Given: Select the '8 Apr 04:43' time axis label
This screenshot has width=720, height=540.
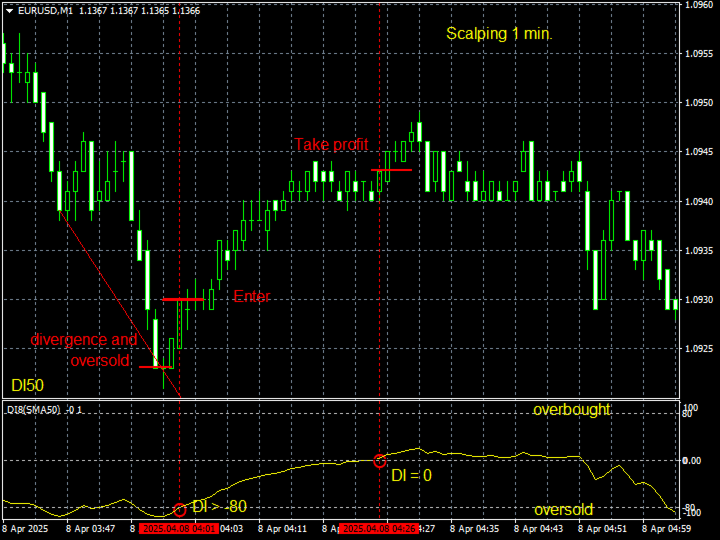Looking at the screenshot, I should (538, 529).
